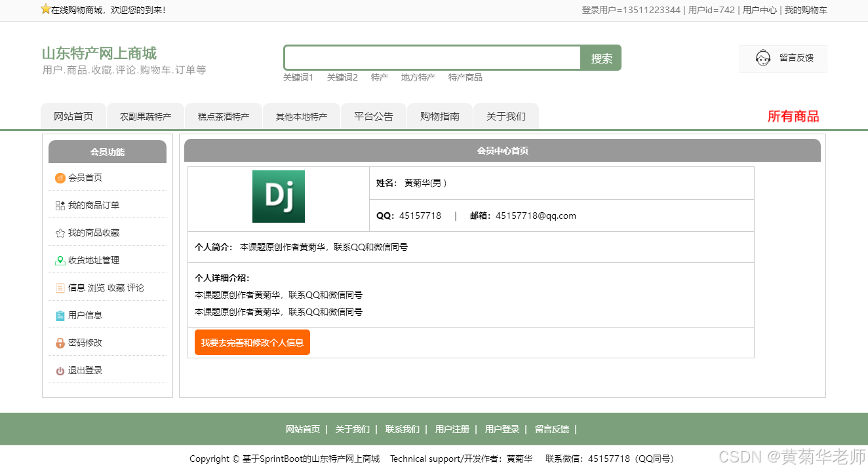The image size is (868, 471).
Task: Click the red 所有商品 link
Action: point(793,117)
